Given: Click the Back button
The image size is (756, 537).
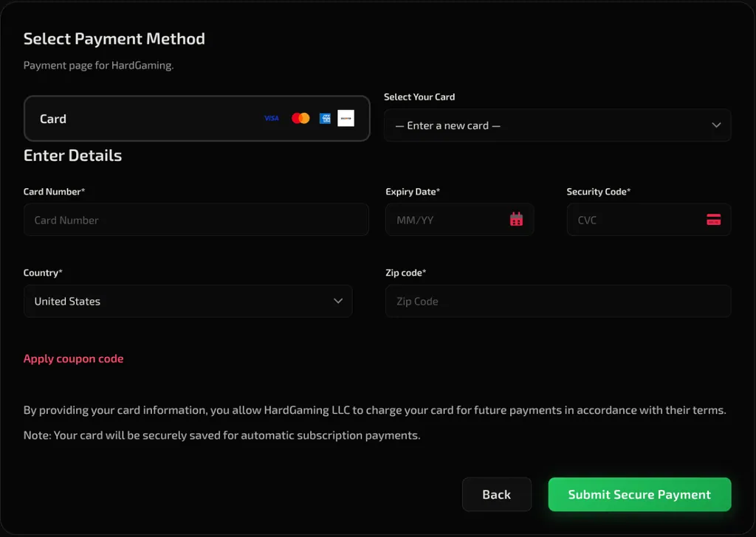Looking at the screenshot, I should tap(497, 495).
